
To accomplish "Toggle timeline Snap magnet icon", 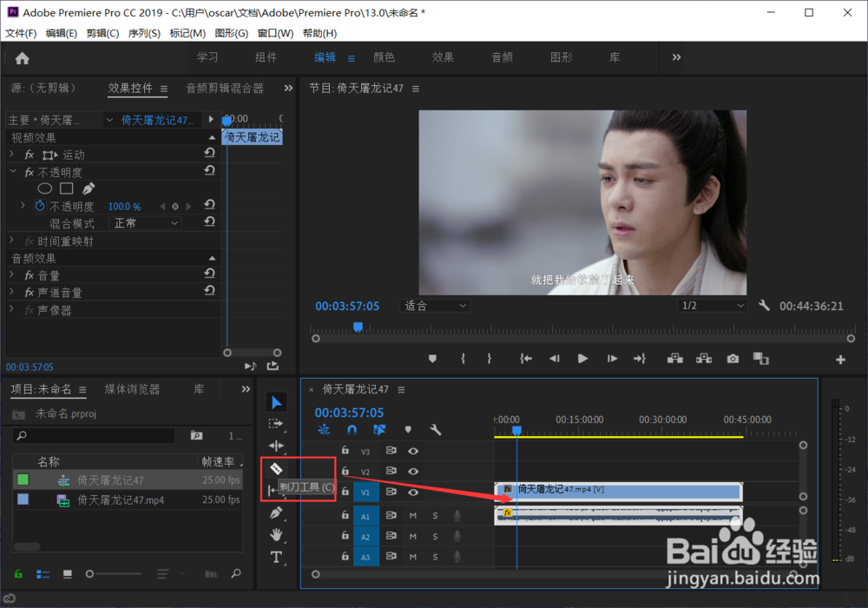I will coord(352,429).
